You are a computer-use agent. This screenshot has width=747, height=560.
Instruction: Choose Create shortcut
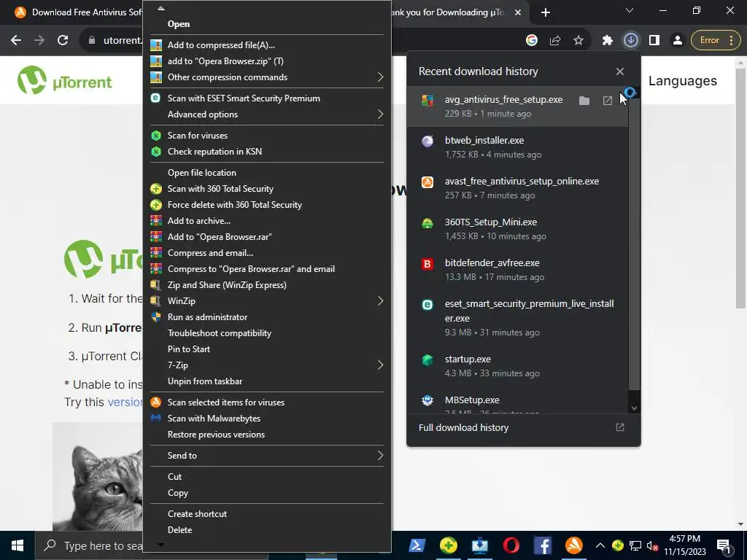[x=267, y=514]
